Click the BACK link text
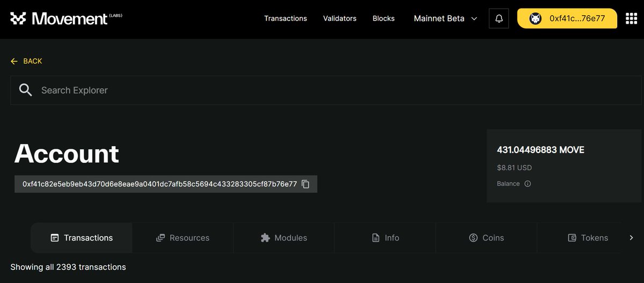This screenshot has height=283, width=644. point(33,61)
